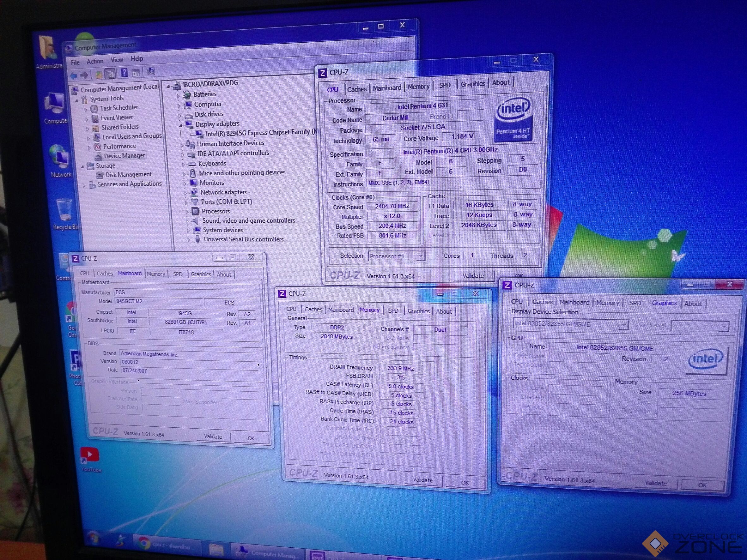
Task: Click Validate in the Mainboard CPU-Z window
Action: 213,437
